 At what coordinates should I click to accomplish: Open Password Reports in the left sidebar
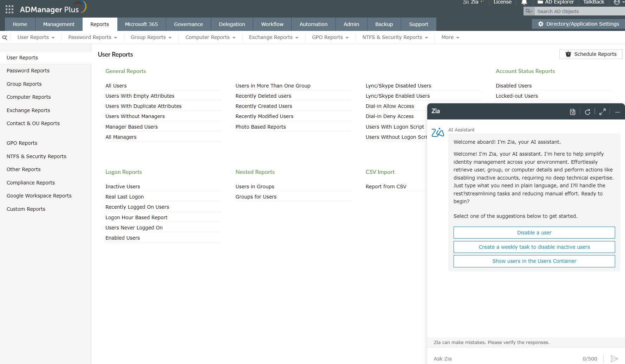(28, 71)
